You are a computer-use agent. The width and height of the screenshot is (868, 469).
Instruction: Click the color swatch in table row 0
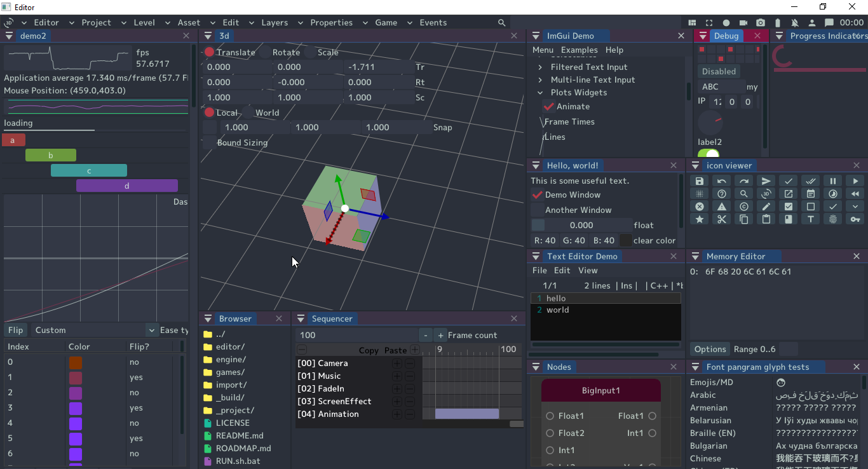(76, 362)
